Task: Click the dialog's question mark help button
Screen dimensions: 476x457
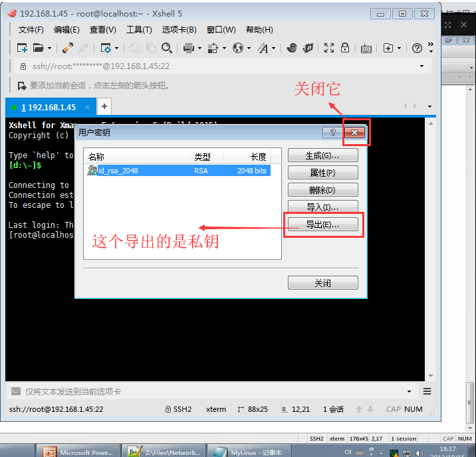Action: (x=333, y=133)
